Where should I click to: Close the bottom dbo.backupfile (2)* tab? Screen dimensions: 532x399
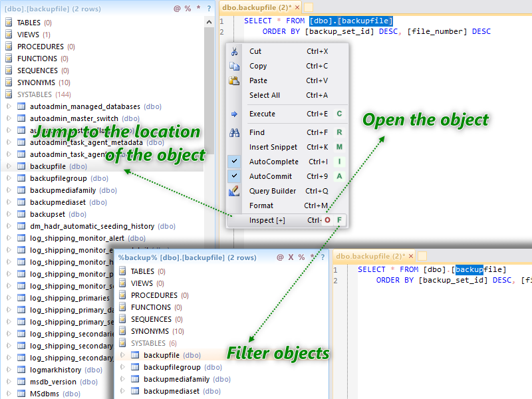pos(411,256)
